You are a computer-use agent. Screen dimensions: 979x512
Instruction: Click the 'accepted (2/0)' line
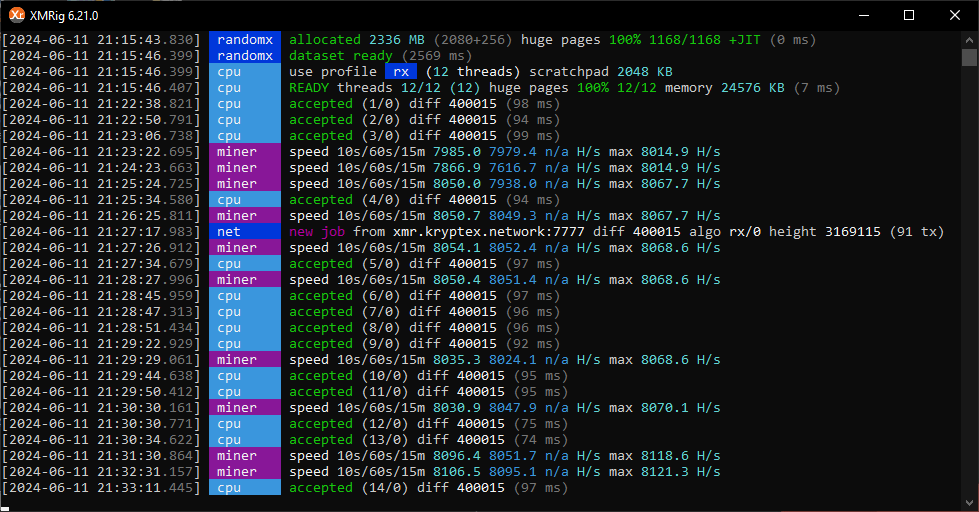425,120
